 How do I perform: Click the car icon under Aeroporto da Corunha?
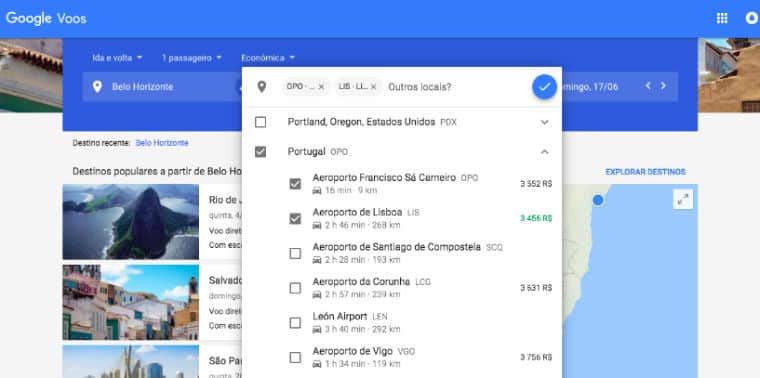click(x=317, y=295)
